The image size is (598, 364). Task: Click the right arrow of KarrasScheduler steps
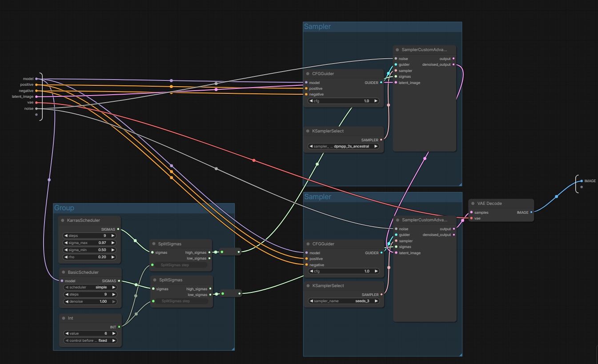113,236
